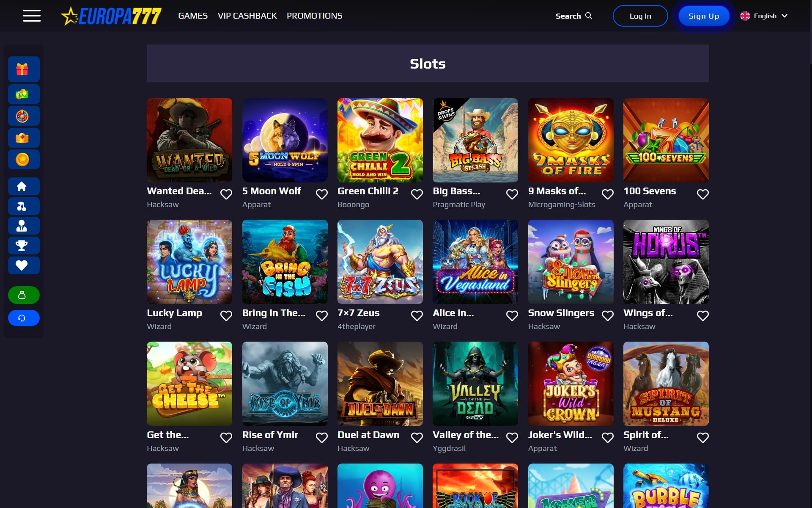This screenshot has width=812, height=508.
Task: Click the Sign Up button
Action: (x=704, y=16)
